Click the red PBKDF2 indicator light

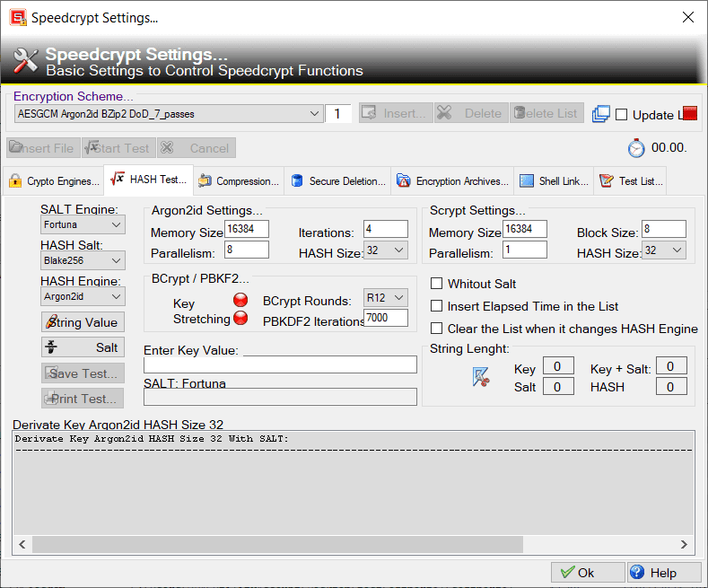pos(240,318)
